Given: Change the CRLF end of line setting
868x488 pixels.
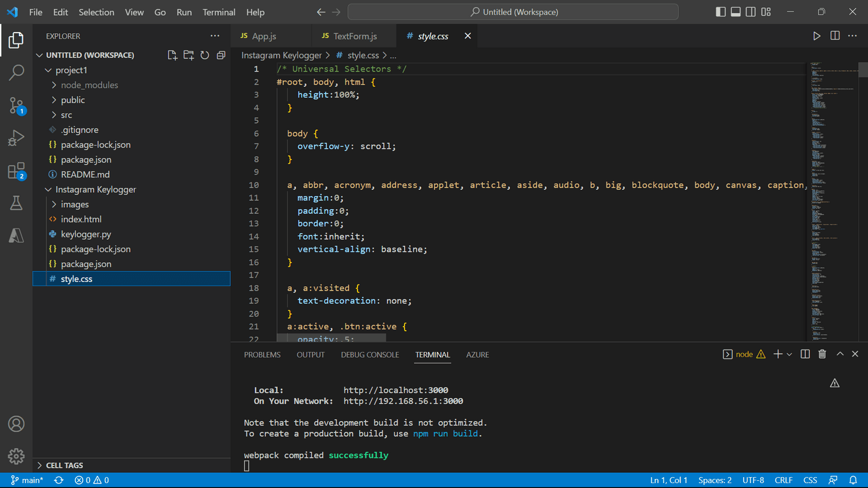Looking at the screenshot, I should pos(783,480).
